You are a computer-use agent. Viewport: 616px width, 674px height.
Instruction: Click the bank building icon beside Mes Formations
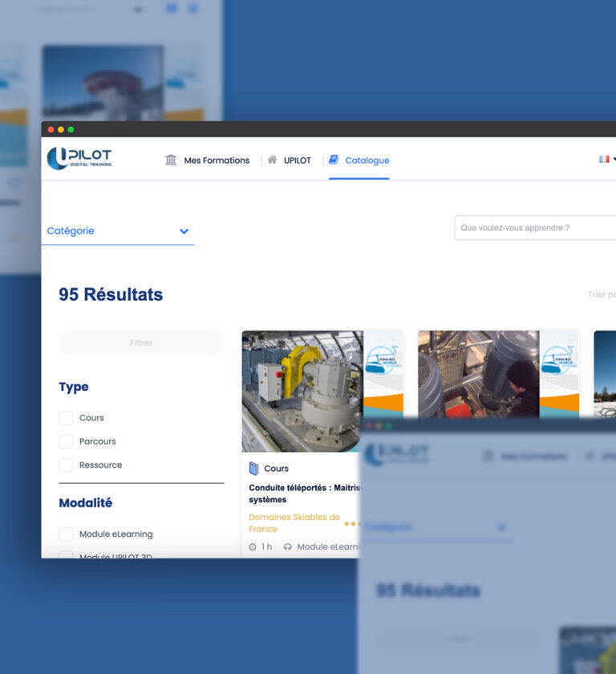click(x=171, y=160)
